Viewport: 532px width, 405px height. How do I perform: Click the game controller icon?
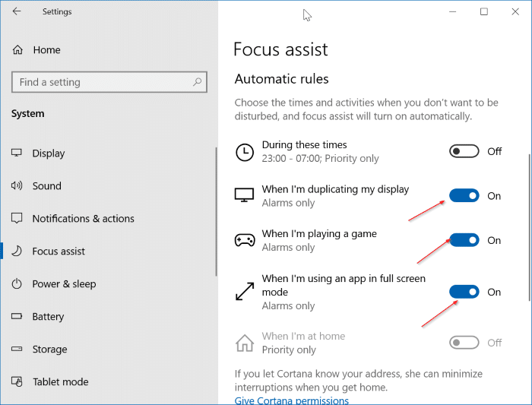[245, 240]
